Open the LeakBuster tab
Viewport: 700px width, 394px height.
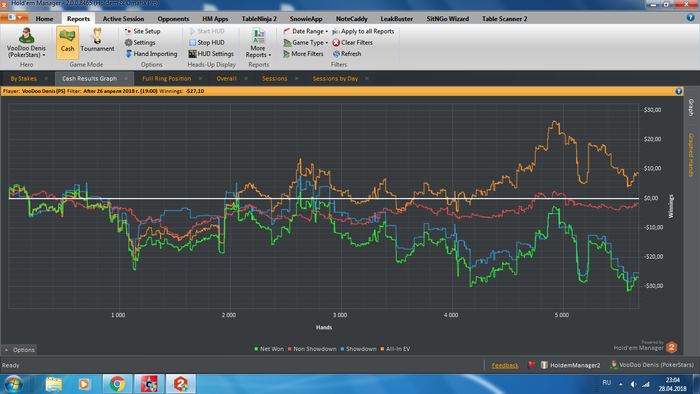tap(396, 19)
